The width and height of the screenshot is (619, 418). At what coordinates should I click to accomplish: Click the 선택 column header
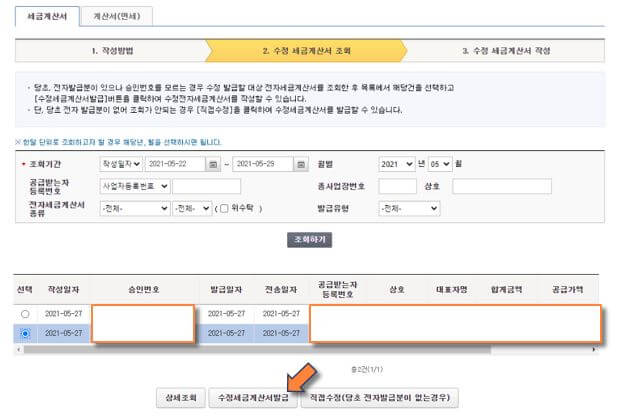(x=24, y=290)
